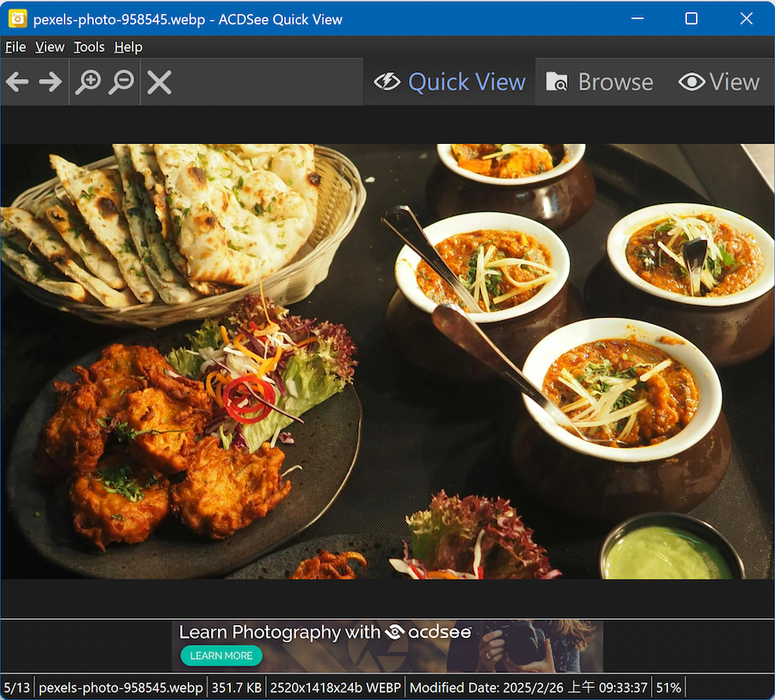Click the 2520x1418x24b WEBP dimensions field
This screenshot has height=700, width=775.
(336, 688)
